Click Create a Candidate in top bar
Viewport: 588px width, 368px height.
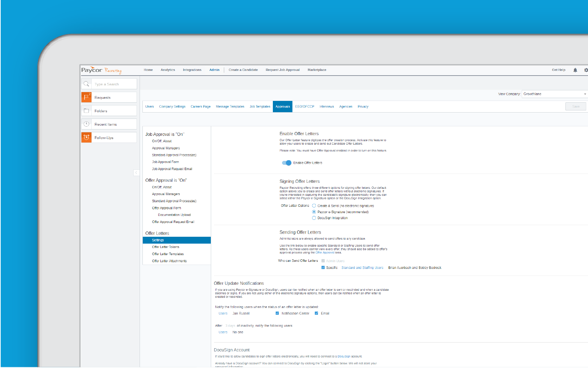tap(243, 70)
